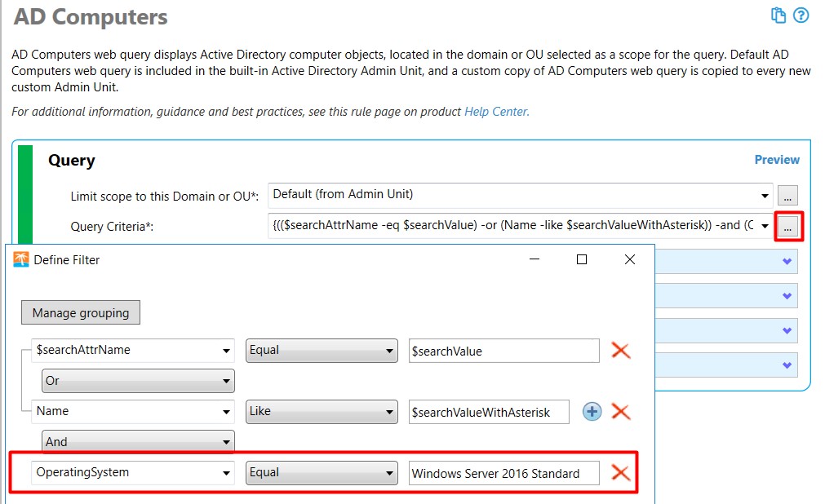Screen dimensions: 825x504
Task: Open the help question mark icon
Action: [x=801, y=15]
